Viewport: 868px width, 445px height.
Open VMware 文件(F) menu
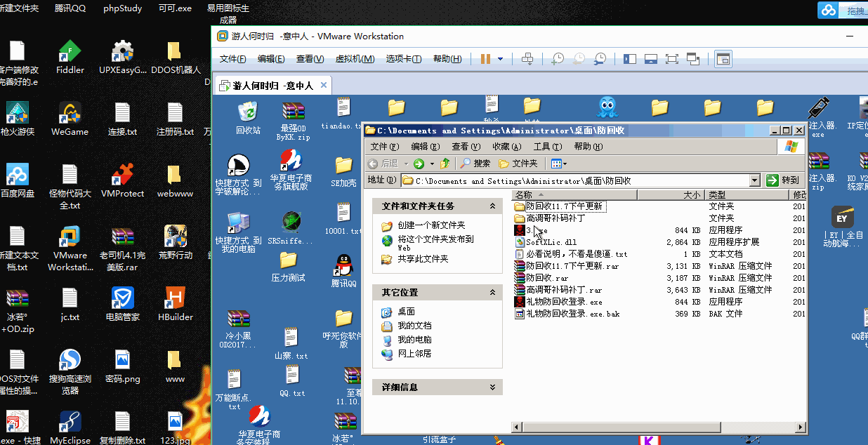(x=232, y=59)
